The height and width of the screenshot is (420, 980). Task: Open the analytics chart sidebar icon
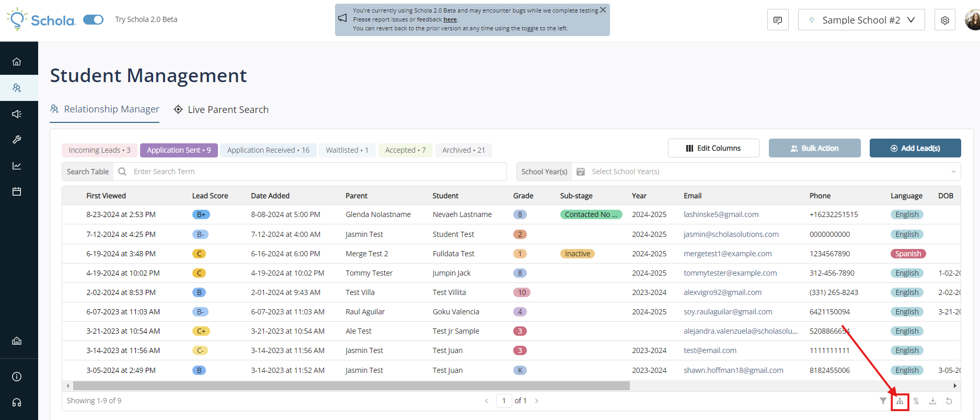click(17, 166)
